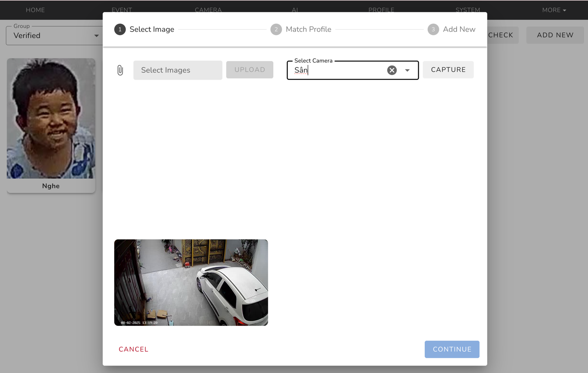Go to the HOME tab
The width and height of the screenshot is (588, 373).
[35, 10]
